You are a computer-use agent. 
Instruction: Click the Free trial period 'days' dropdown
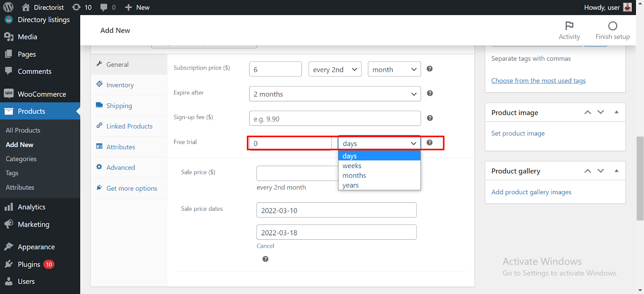pyautogui.click(x=379, y=143)
